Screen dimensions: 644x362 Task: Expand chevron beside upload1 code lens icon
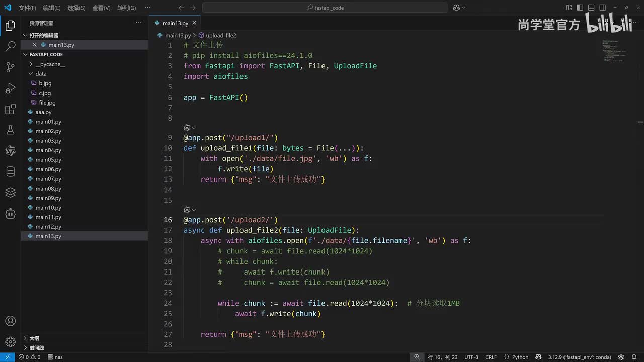point(194,128)
